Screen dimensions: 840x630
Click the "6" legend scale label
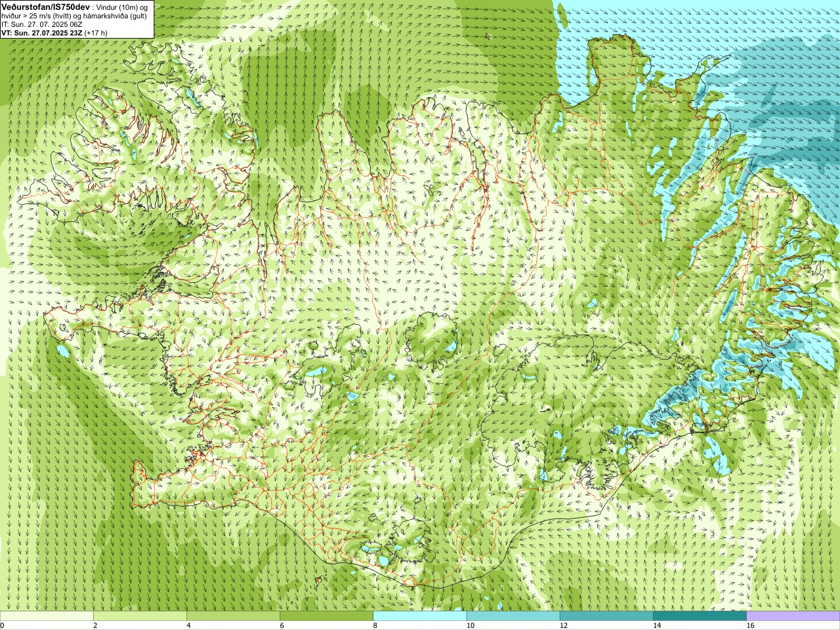click(x=282, y=625)
